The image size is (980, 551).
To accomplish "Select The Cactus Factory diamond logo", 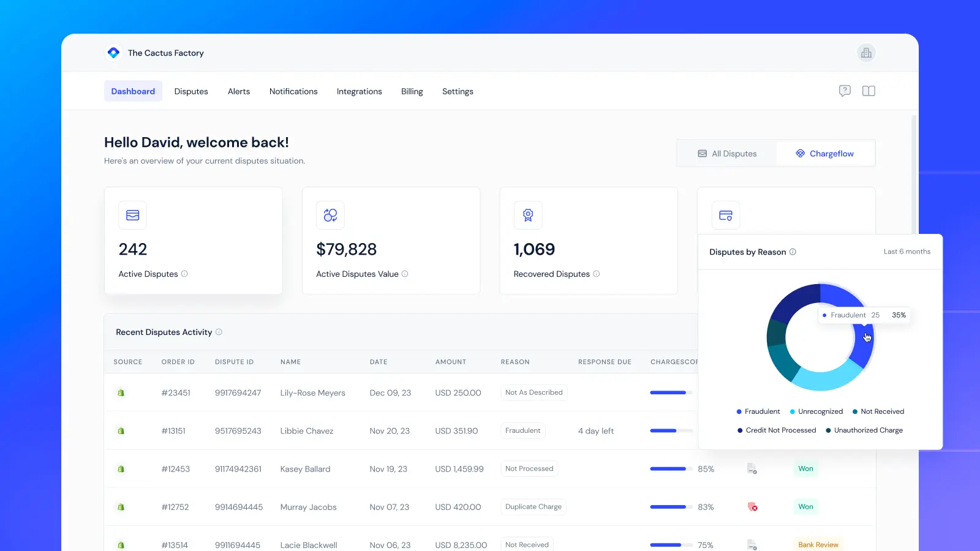I will 113,53.
